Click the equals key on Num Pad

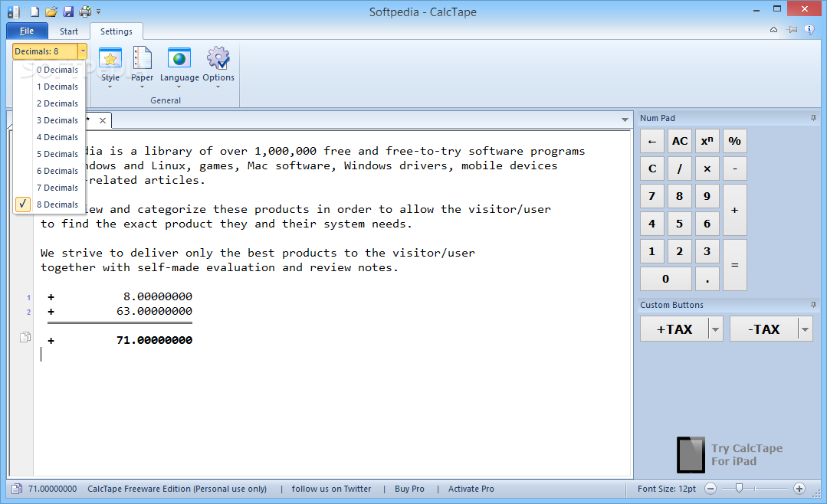(x=735, y=265)
